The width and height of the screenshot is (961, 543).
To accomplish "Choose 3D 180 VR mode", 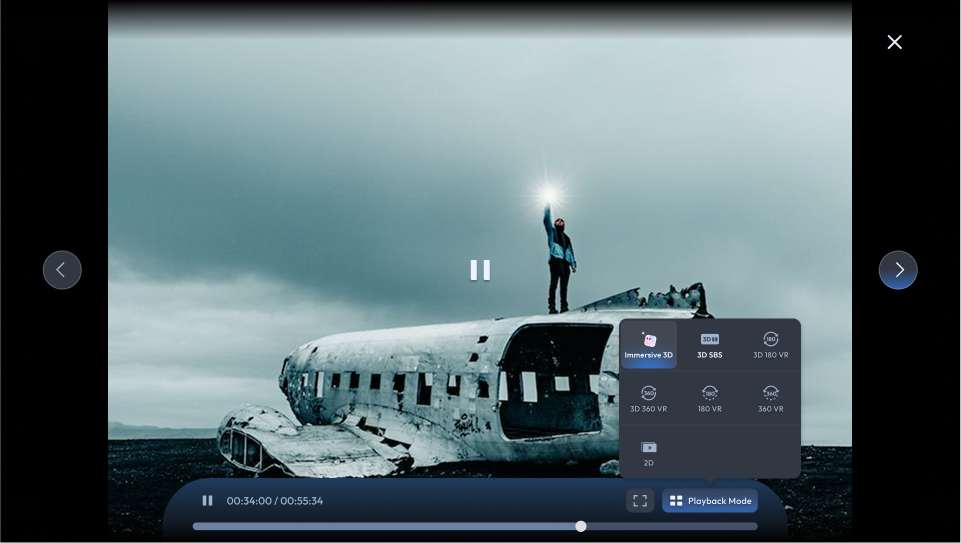I will coord(770,344).
